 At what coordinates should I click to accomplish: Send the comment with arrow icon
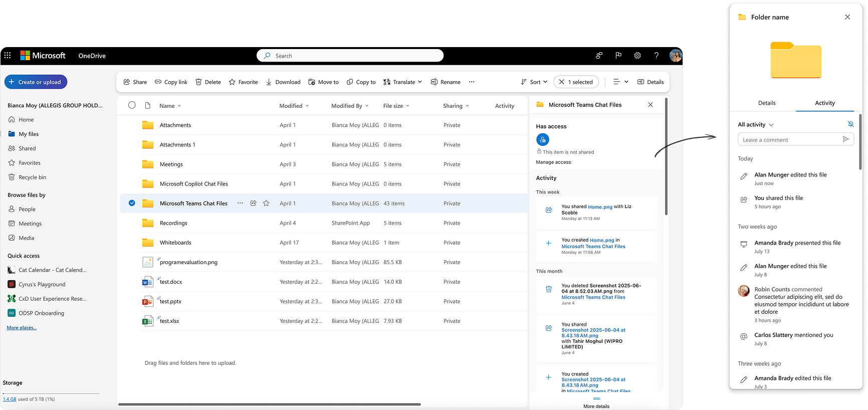click(x=845, y=139)
